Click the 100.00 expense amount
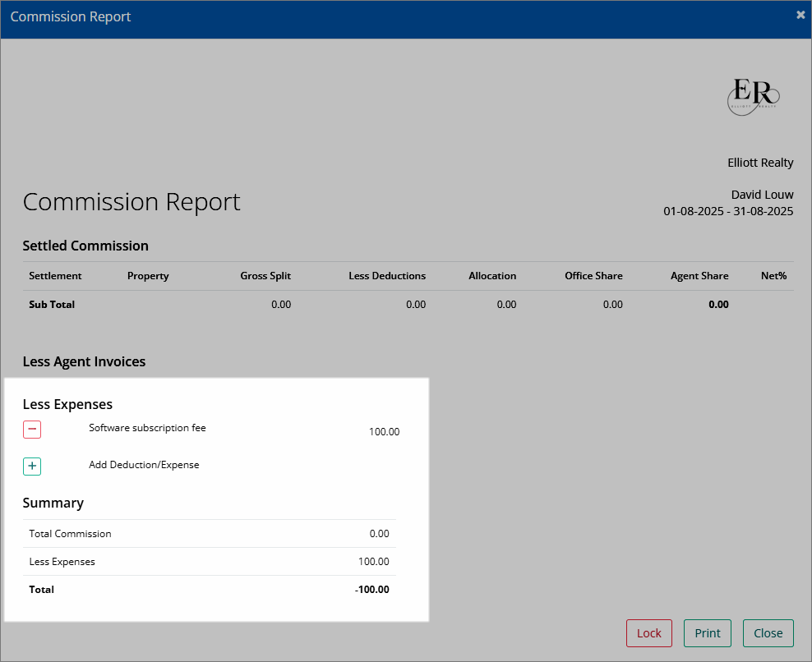 [x=384, y=432]
